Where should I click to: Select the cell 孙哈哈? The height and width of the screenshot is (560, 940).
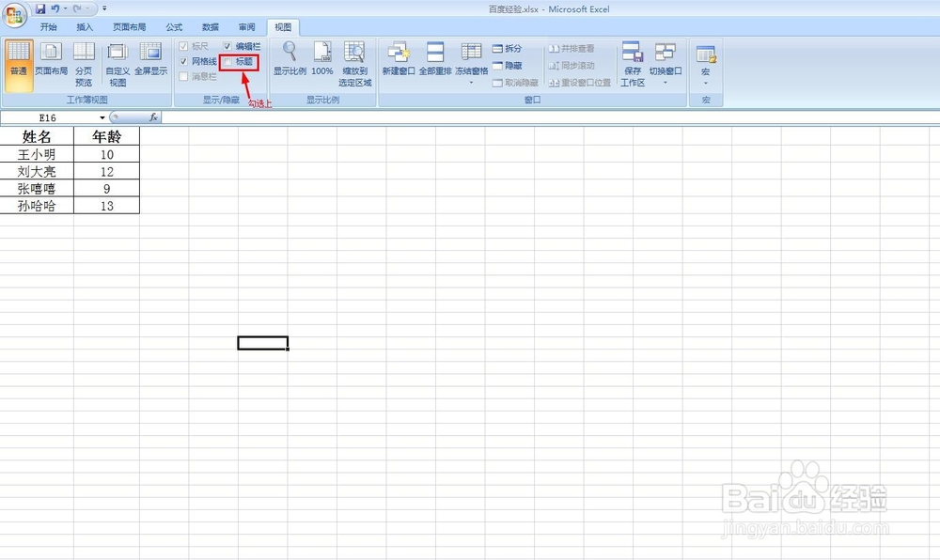coord(38,206)
